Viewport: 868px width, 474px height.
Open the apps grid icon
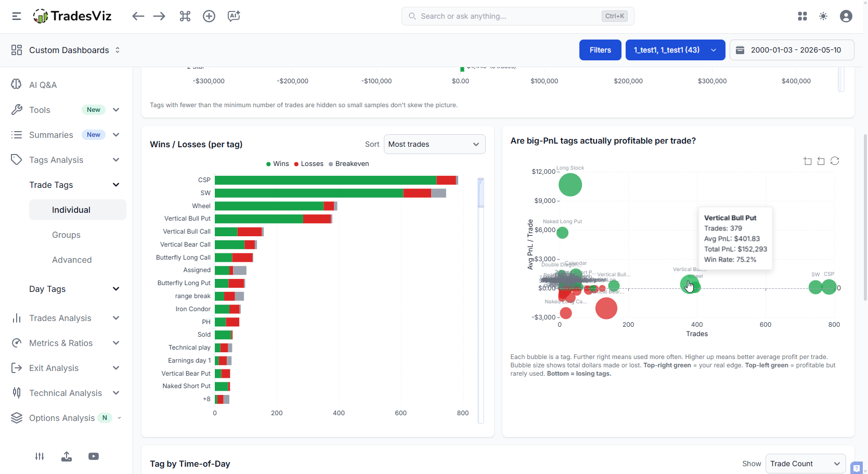[802, 16]
